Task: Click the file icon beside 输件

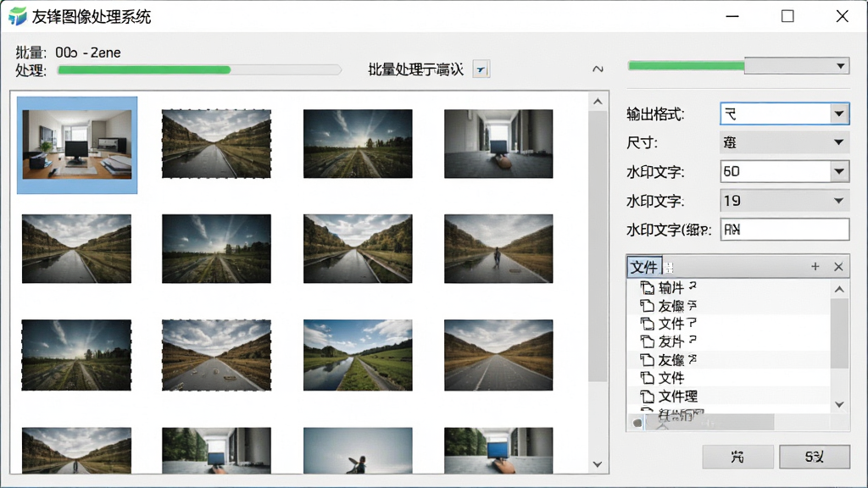Action: 647,288
